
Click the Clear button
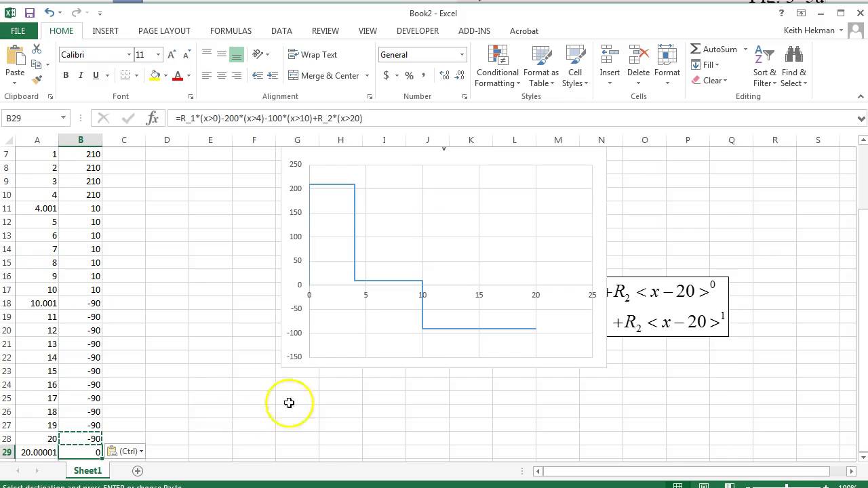(709, 80)
